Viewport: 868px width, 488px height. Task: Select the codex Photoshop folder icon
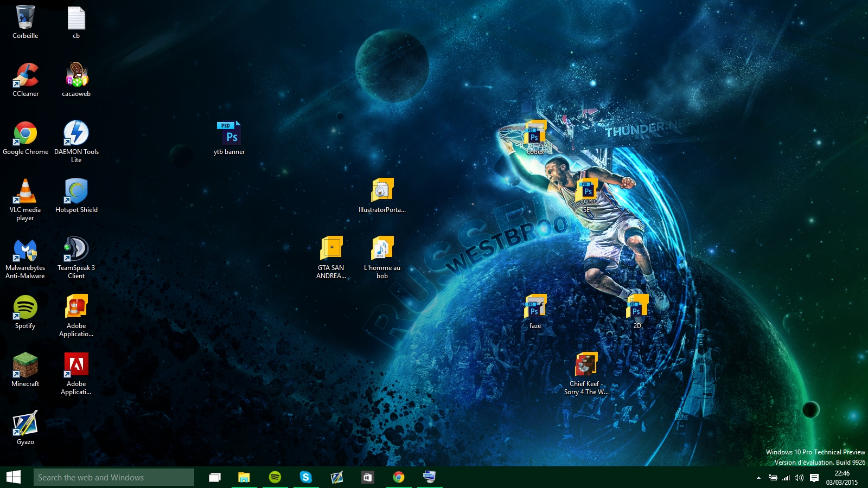point(535,138)
